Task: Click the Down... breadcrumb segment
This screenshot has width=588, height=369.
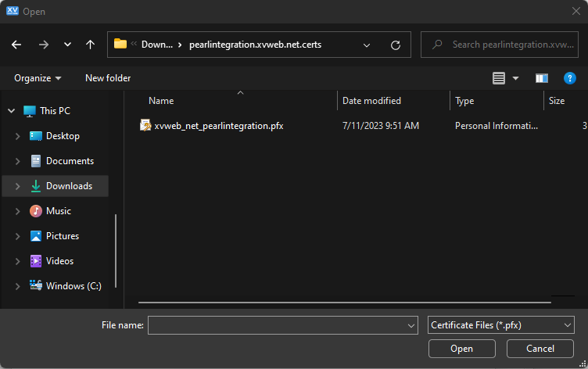Action: tap(156, 45)
